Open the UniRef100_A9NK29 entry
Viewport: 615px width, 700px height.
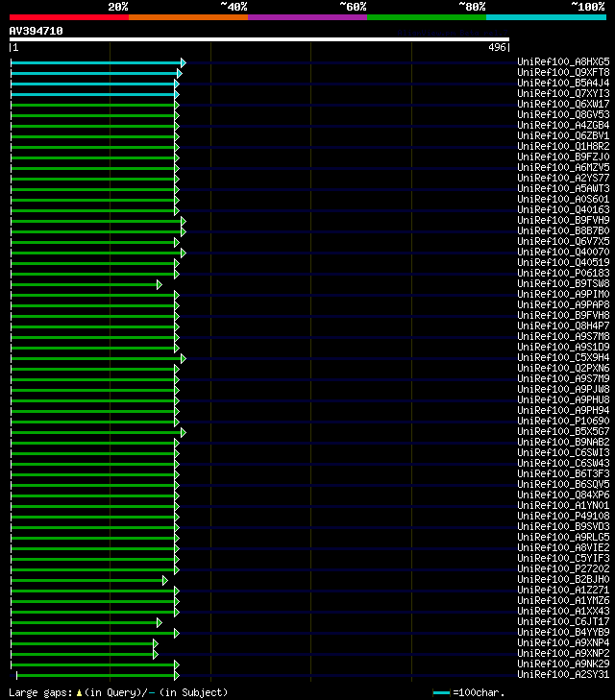(x=563, y=664)
